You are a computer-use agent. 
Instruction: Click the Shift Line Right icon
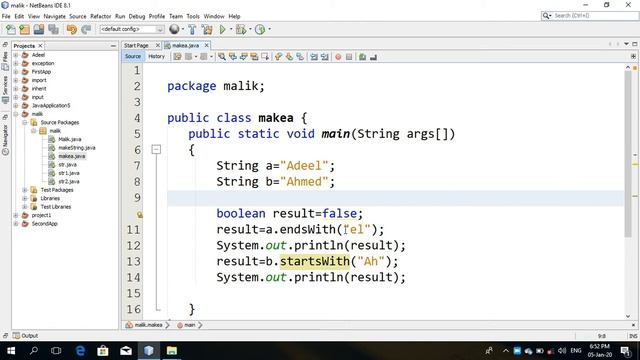pyautogui.click(x=325, y=57)
